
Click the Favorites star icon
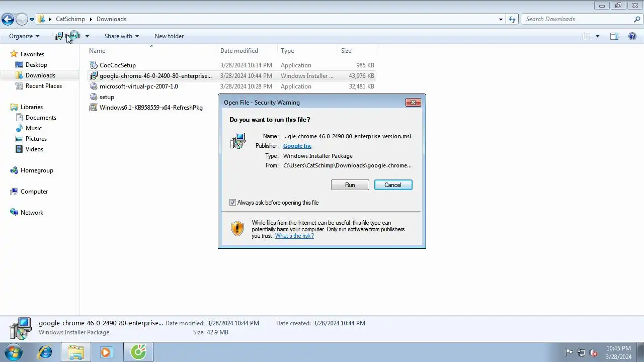14,54
